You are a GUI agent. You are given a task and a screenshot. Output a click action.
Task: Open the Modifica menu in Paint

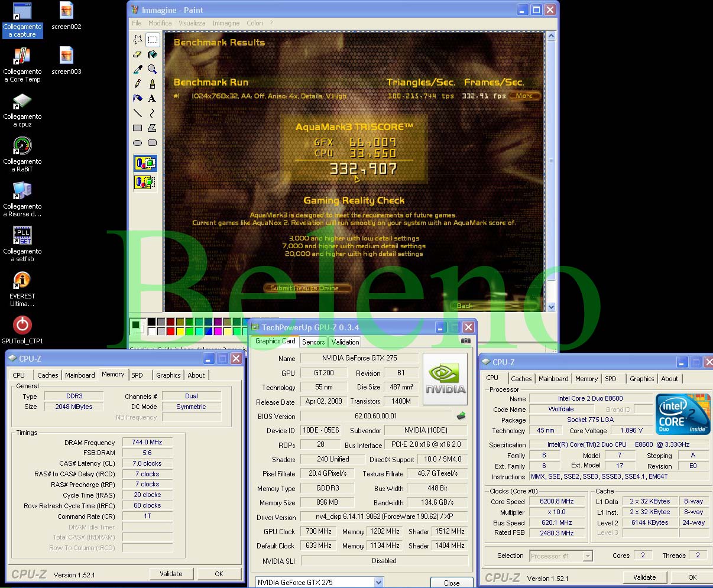160,23
